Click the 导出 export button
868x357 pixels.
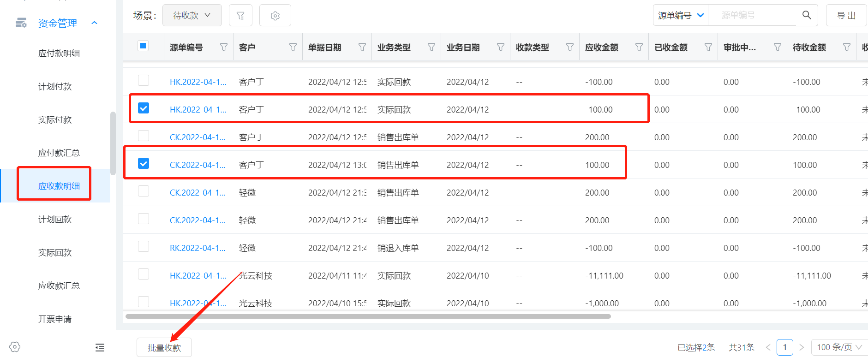tap(846, 16)
